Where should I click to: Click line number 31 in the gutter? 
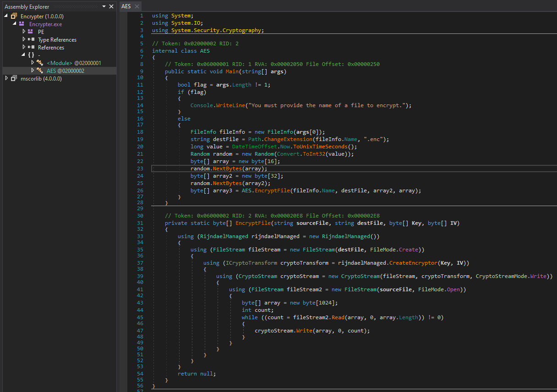click(141, 223)
